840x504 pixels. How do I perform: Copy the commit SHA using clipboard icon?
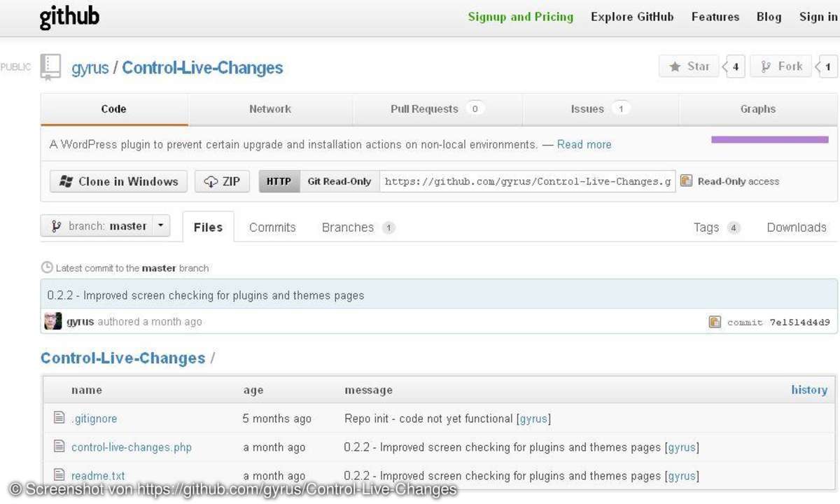(x=714, y=322)
